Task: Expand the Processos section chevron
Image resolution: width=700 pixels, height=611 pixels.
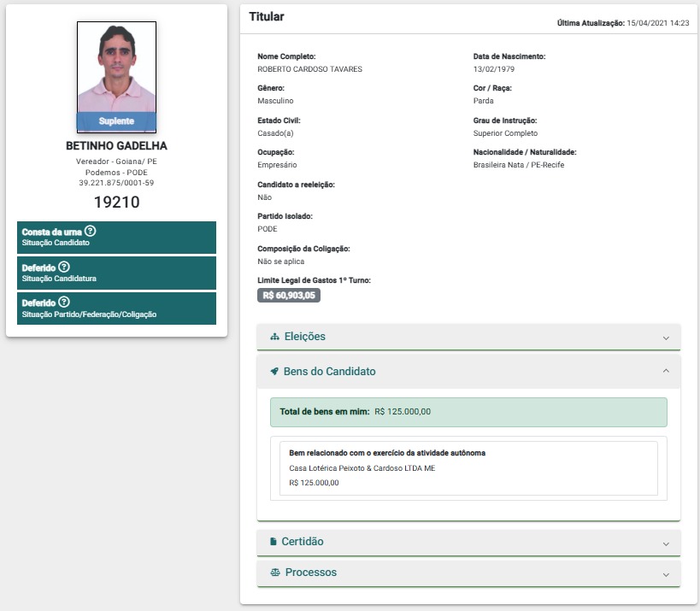Action: [666, 574]
